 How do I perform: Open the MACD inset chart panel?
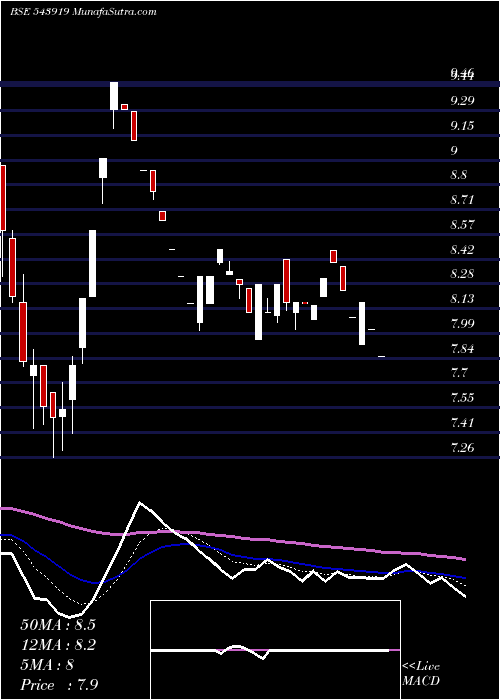(x=275, y=650)
